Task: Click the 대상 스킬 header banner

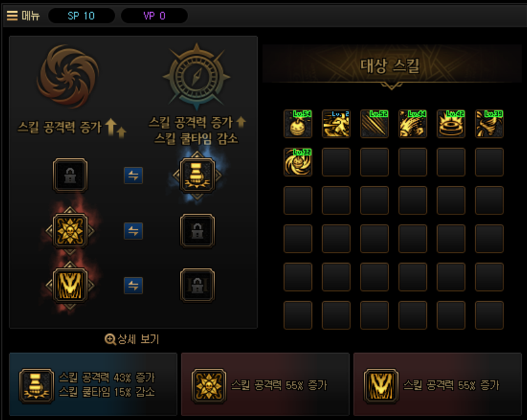Action: [392, 66]
